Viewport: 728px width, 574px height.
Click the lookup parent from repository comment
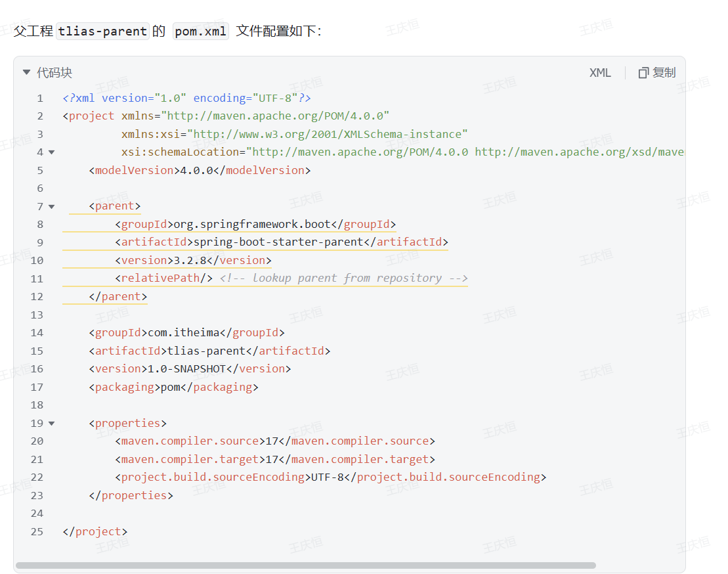[x=343, y=278]
